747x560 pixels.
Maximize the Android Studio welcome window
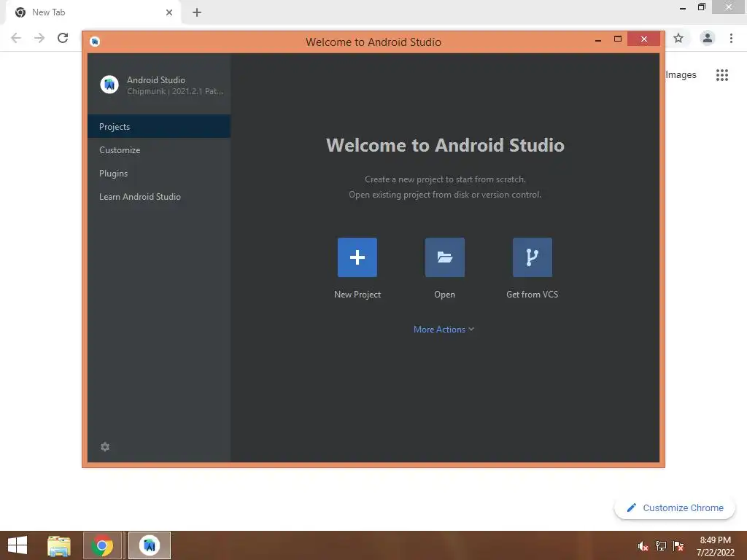pyautogui.click(x=618, y=39)
